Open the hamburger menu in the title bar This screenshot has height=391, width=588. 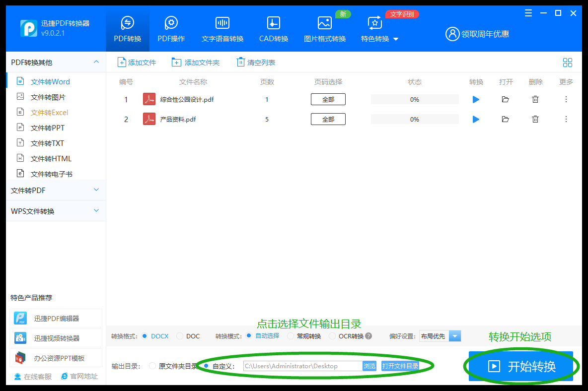[x=528, y=13]
